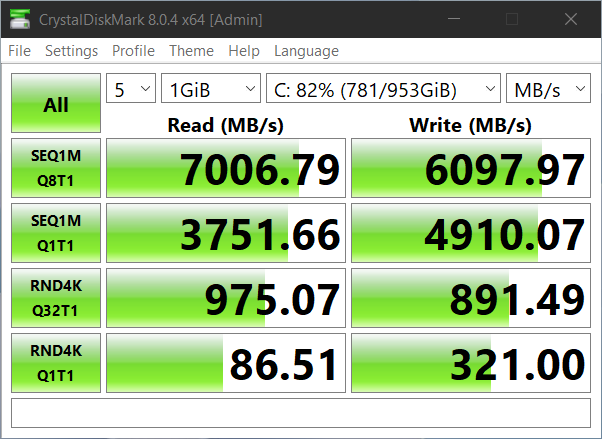Open the Settings menu

[x=71, y=51]
